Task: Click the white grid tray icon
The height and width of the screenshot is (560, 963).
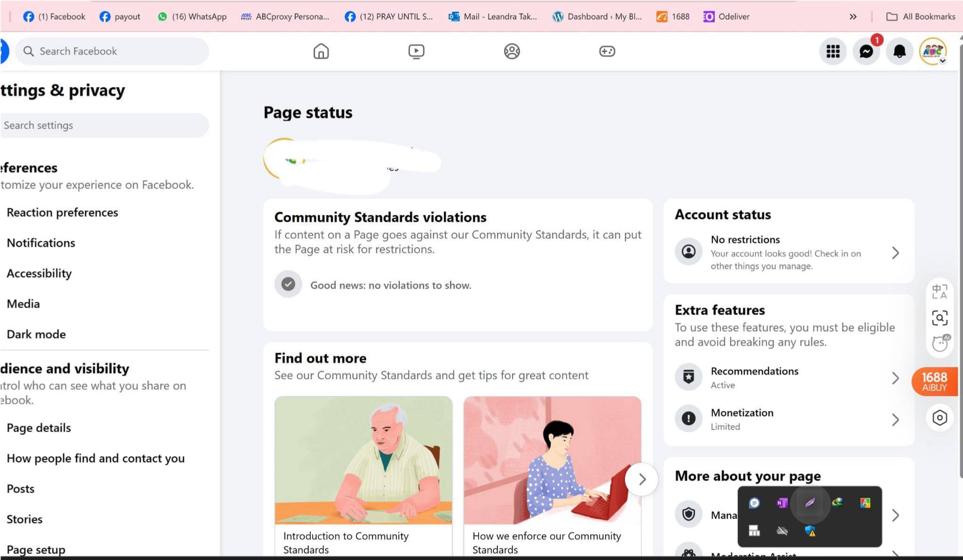Action: tap(754, 531)
